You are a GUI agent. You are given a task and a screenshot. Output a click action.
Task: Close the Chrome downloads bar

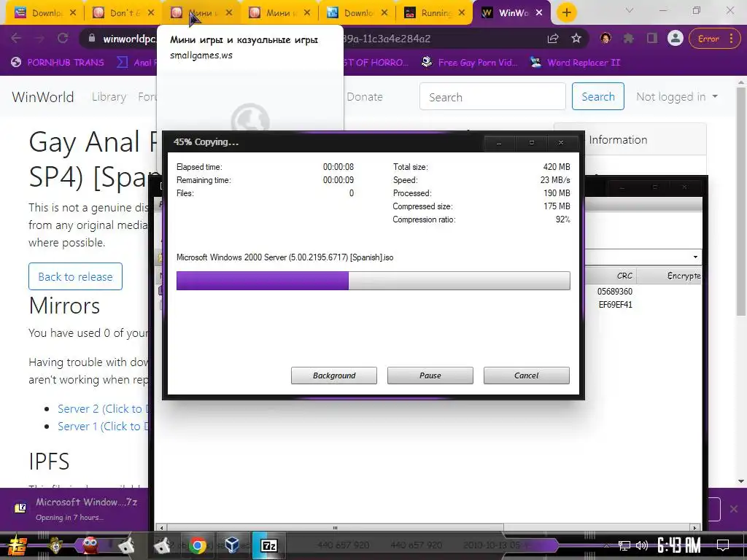coord(734,508)
